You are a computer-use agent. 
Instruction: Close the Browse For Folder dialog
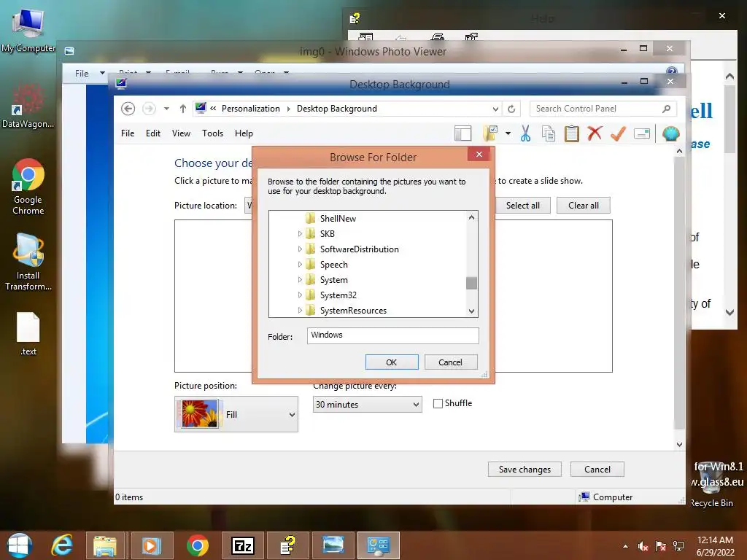[x=479, y=155]
